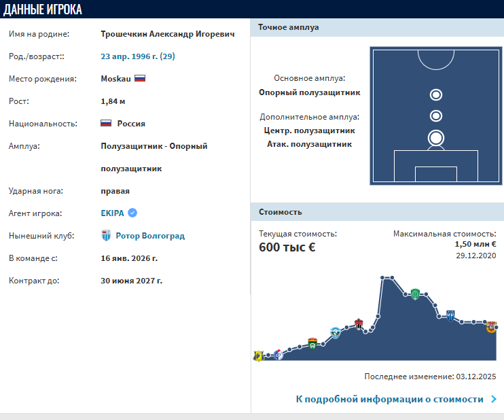
Task: Click the middle position marker on pitch
Action: 436,116
